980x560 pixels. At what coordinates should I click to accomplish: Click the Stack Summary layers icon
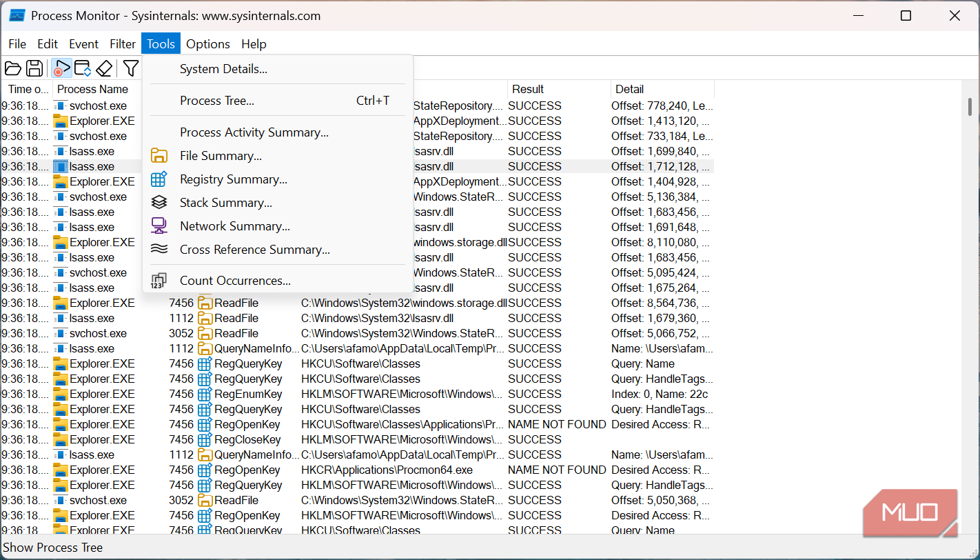point(159,203)
